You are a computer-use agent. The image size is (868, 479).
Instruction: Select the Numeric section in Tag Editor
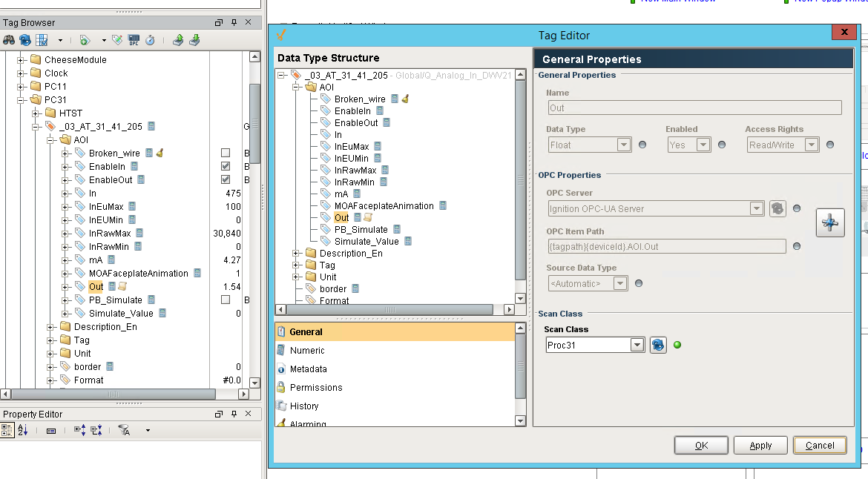coord(395,351)
